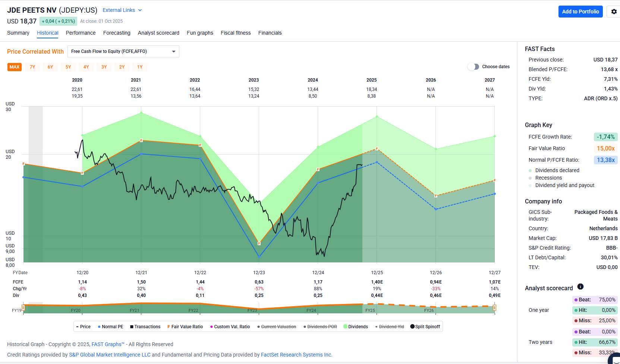Expand the External Links menu
This screenshot has width=620, height=364.
click(122, 10)
